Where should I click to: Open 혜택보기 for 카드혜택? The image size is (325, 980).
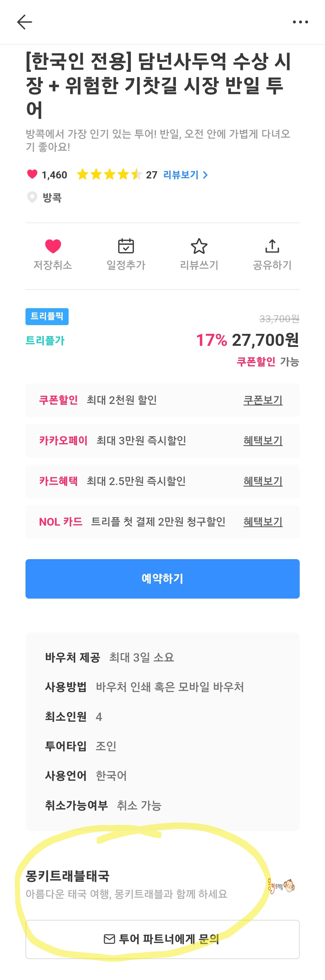pyautogui.click(x=263, y=481)
